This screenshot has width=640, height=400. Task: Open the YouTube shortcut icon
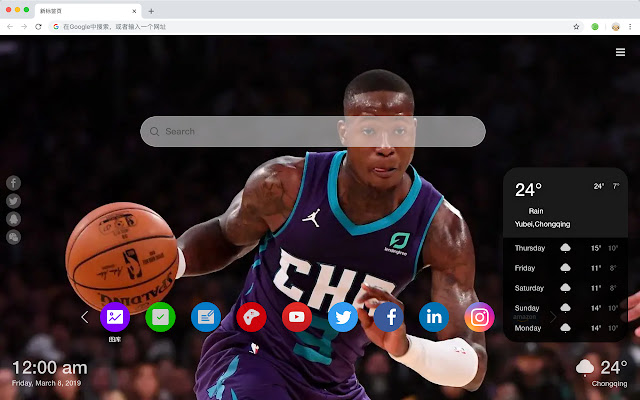point(297,317)
